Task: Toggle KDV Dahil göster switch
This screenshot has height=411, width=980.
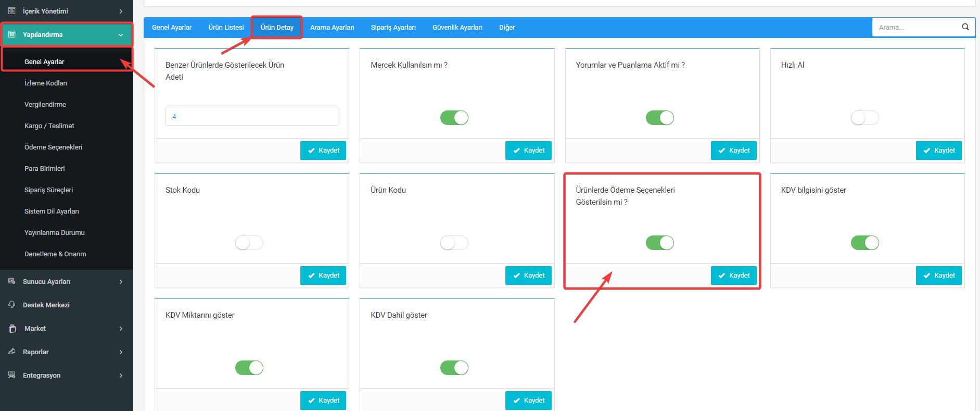Action: pyautogui.click(x=454, y=368)
